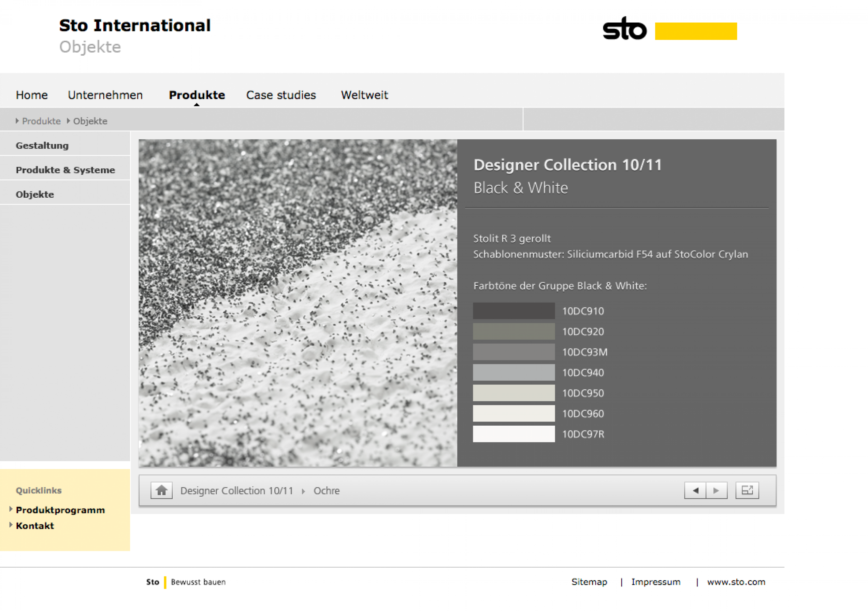Select Gestaltung in the sidebar
Viewport: 868px width, 611px height.
point(42,145)
